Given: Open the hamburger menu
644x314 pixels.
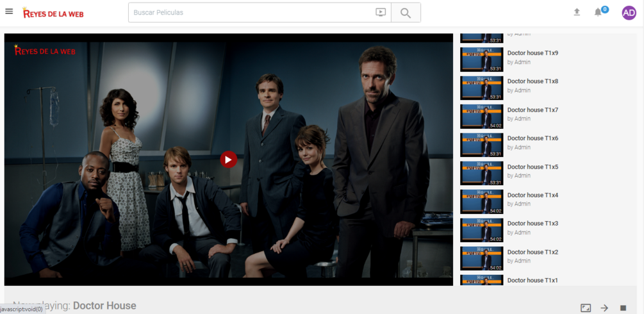Looking at the screenshot, I should coord(9,11).
